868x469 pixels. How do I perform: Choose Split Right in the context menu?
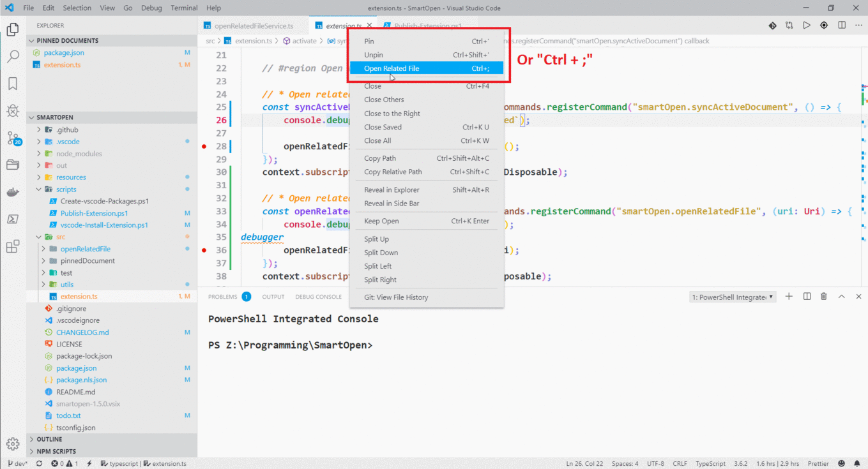(x=427, y=279)
